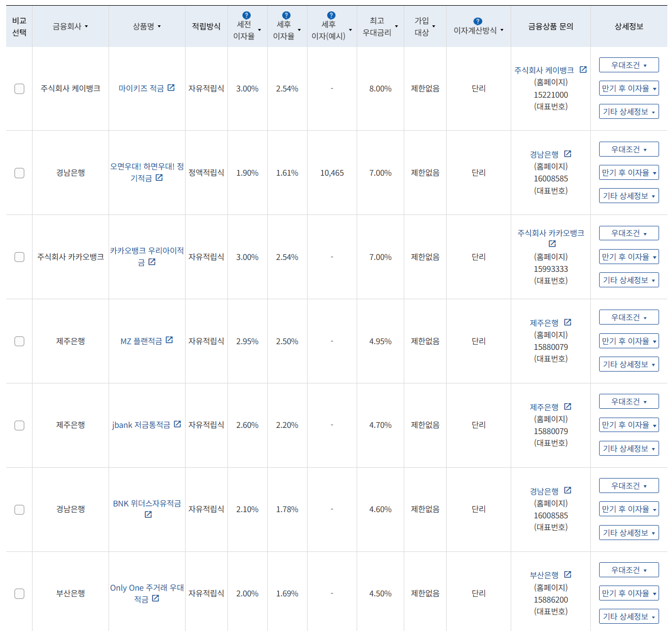Tick compare checkbox for 카카오뱅크 우리아이적금 row
This screenshot has width=672, height=631.
click(19, 257)
